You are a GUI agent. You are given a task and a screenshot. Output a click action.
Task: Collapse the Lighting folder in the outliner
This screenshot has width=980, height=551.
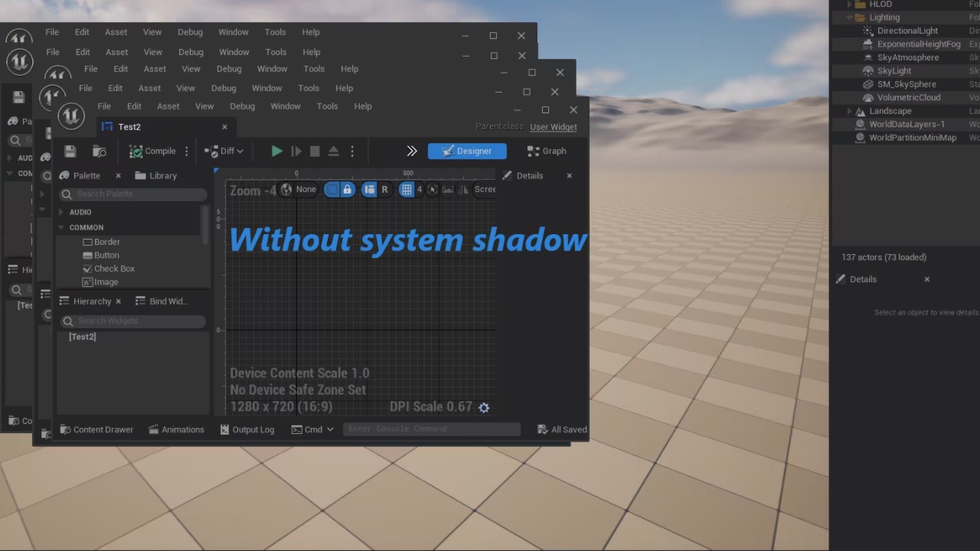pos(849,17)
